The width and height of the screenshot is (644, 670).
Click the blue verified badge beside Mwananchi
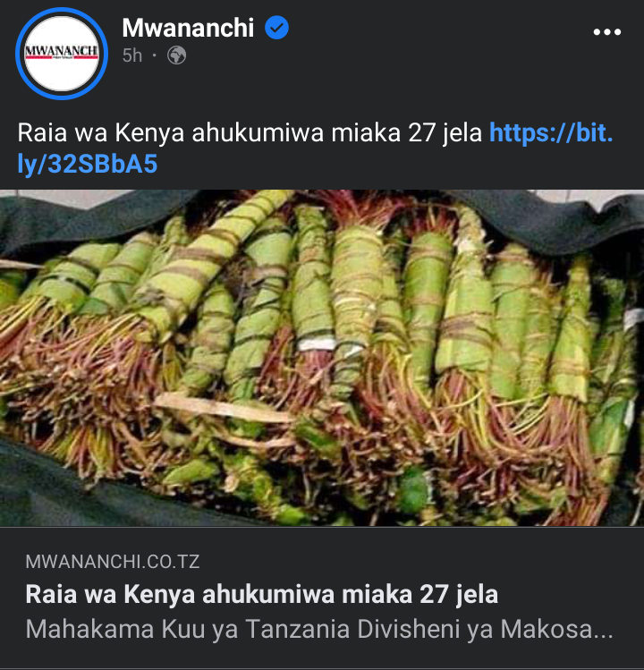pyautogui.click(x=276, y=28)
